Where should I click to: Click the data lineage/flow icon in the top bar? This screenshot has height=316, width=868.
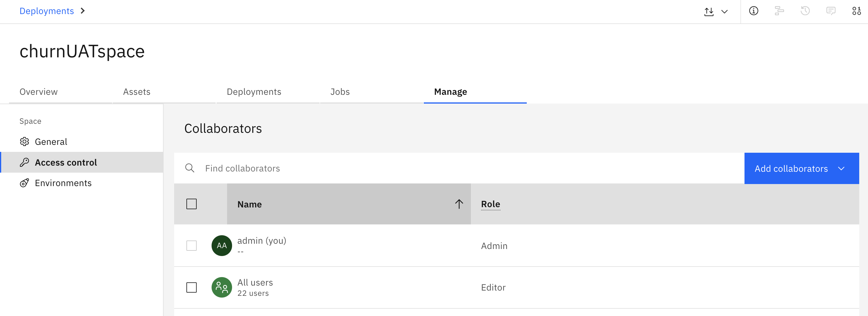click(x=779, y=11)
